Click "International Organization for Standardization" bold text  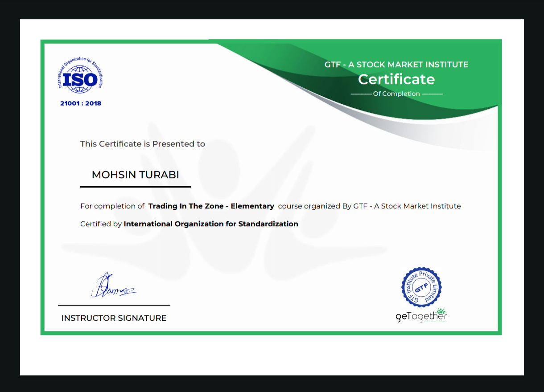pos(211,224)
